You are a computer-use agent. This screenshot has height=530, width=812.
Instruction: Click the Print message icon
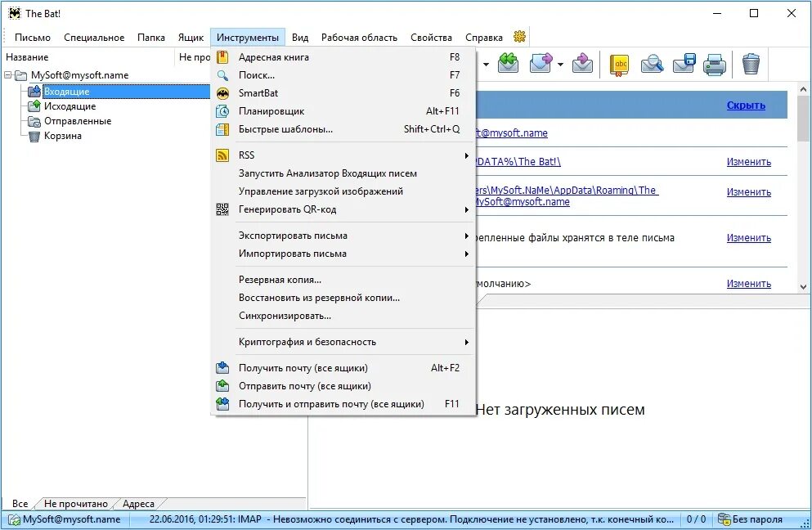click(715, 65)
